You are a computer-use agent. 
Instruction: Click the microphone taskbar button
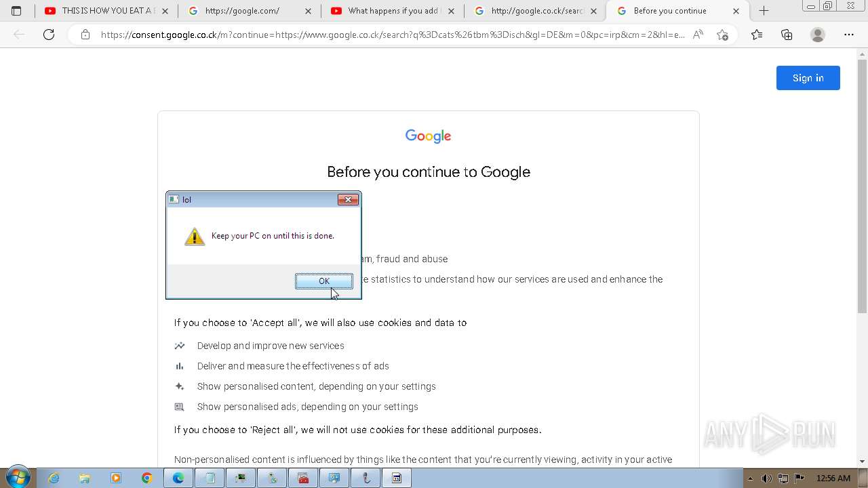pos(366,478)
